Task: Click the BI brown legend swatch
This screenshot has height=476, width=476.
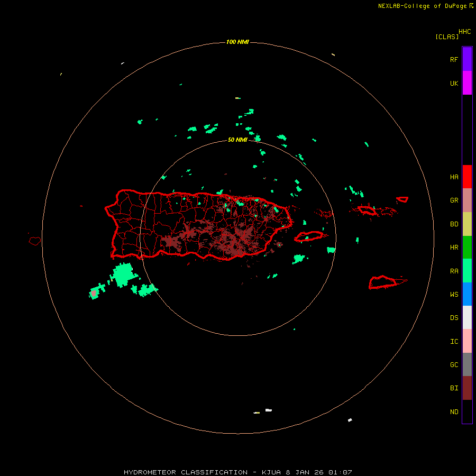Action: tap(467, 388)
